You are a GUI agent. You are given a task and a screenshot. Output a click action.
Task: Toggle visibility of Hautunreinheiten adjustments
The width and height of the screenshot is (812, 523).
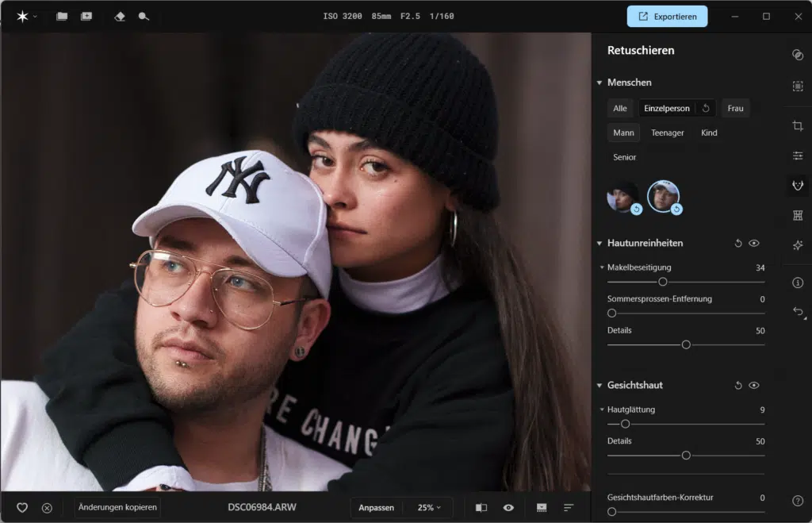(754, 243)
